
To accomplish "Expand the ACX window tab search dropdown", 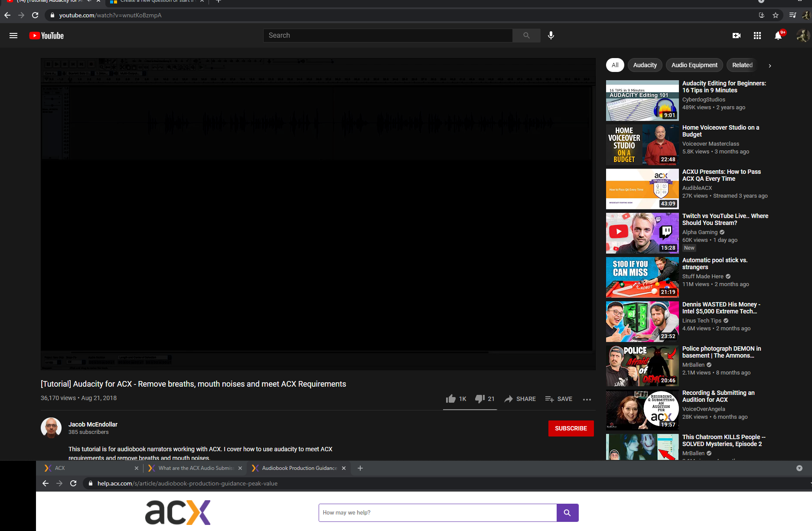I will pyautogui.click(x=799, y=468).
